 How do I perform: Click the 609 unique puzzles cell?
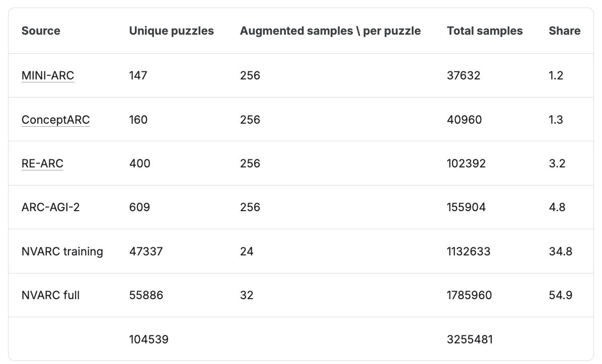[x=139, y=207]
